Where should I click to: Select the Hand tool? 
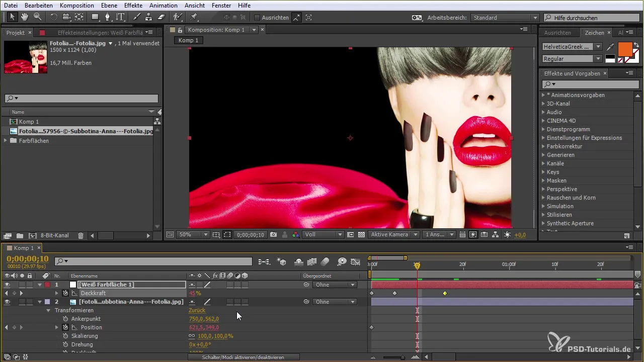25,17
